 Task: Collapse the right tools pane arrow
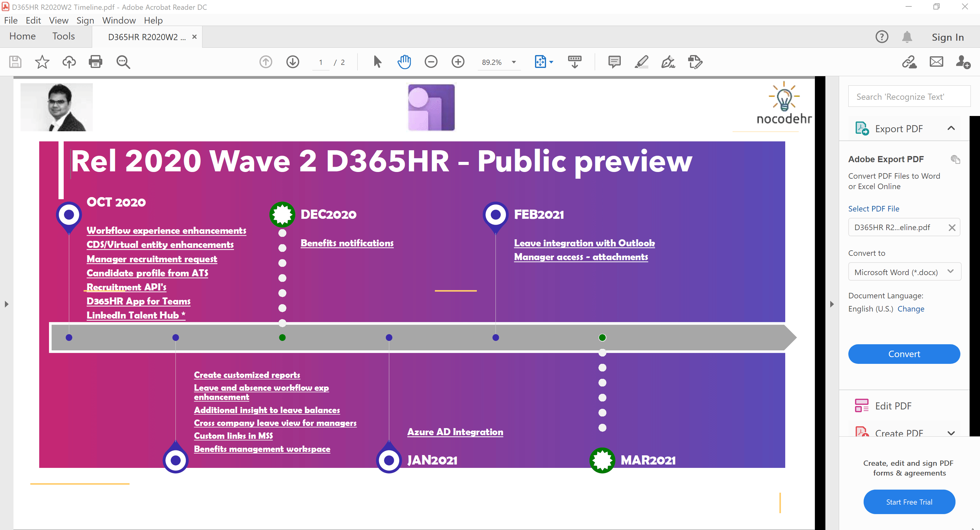tap(832, 304)
